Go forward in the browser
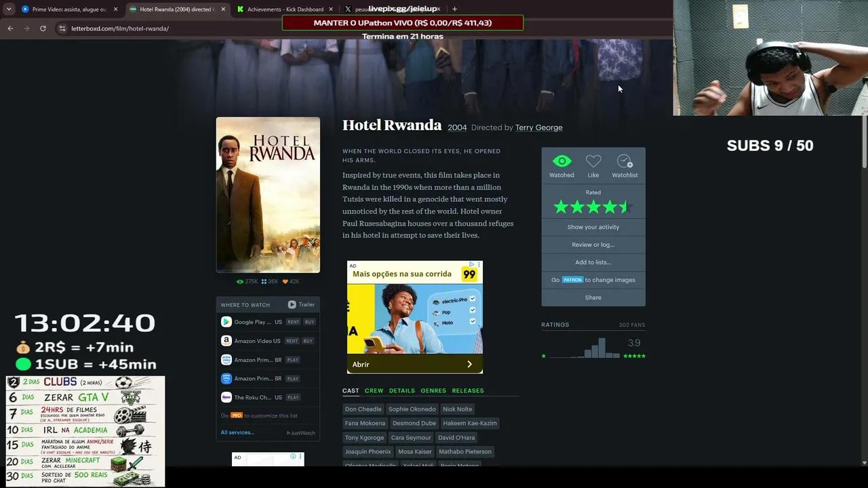Image resolution: width=868 pixels, height=488 pixels. 26,28
